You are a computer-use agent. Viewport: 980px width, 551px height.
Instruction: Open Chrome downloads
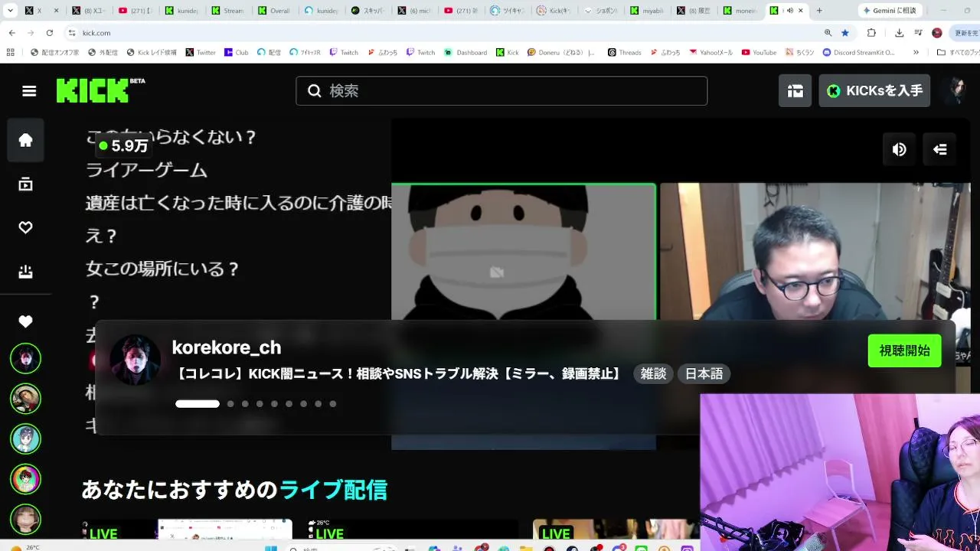click(x=899, y=33)
